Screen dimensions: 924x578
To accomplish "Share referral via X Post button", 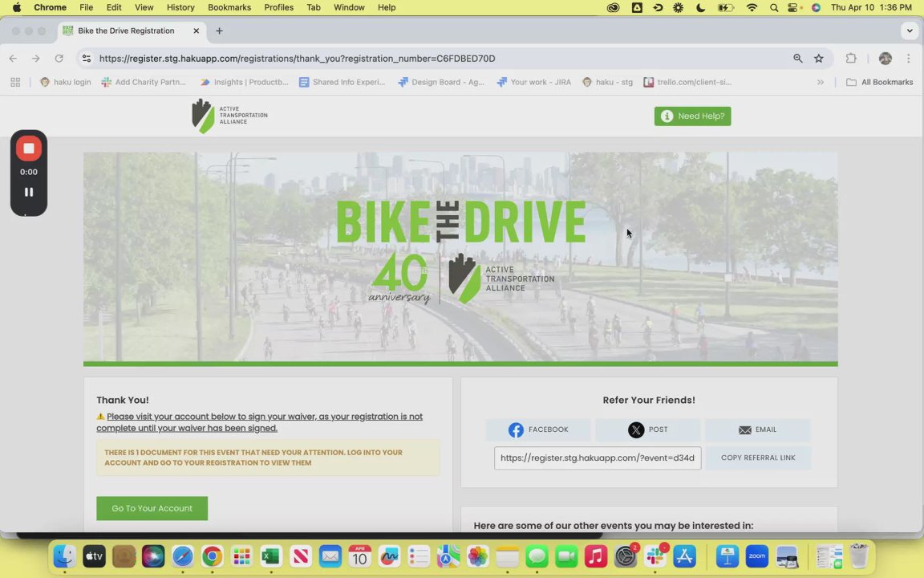I will [x=647, y=429].
